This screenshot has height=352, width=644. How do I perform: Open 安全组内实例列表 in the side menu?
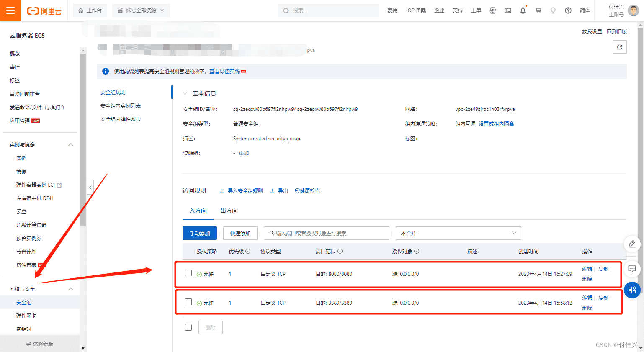pyautogui.click(x=121, y=106)
